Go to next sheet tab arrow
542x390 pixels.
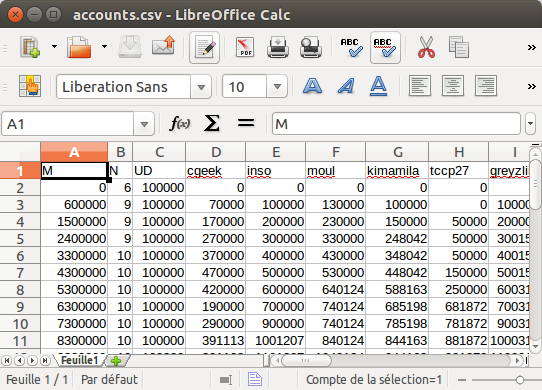32,361
